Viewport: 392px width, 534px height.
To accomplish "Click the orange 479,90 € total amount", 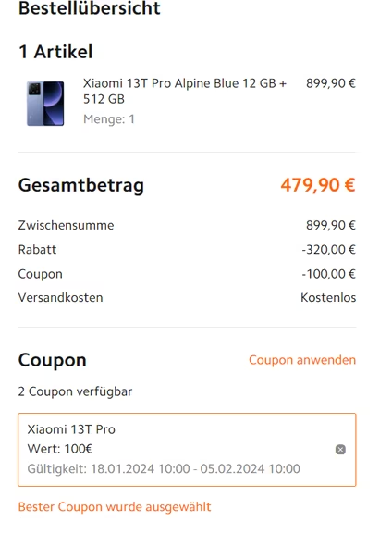I will [x=318, y=185].
